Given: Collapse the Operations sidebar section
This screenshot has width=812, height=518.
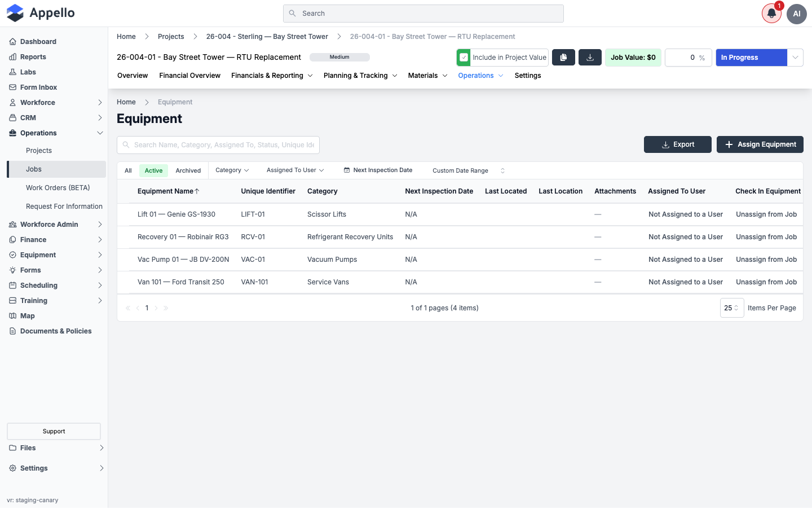Looking at the screenshot, I should (56, 133).
